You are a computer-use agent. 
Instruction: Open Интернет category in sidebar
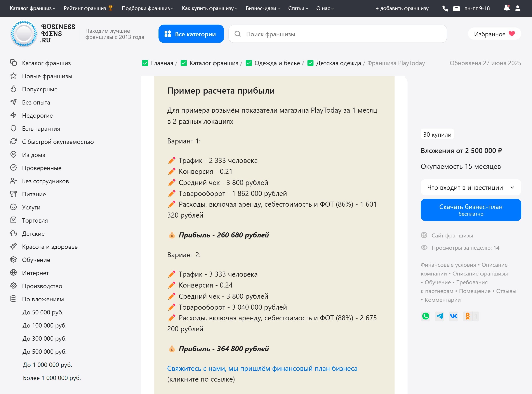35,273
